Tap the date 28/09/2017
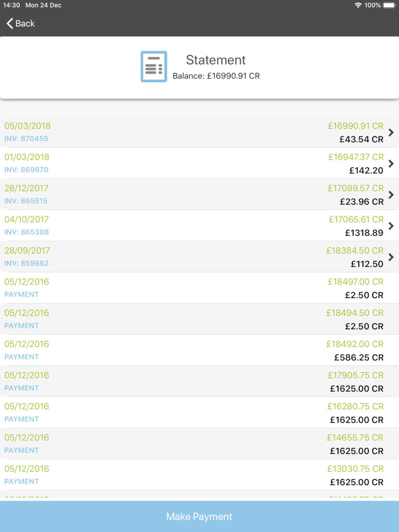Image resolution: width=399 pixels, height=532 pixels. [27, 250]
